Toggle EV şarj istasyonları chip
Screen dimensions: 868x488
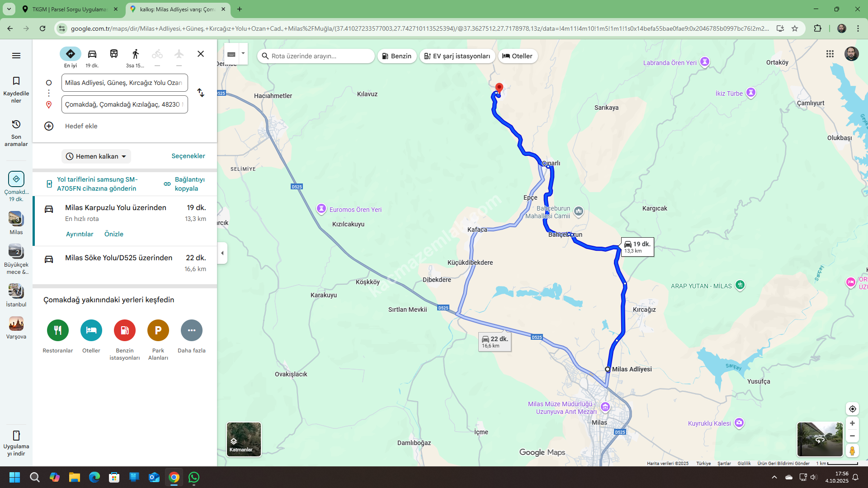point(457,56)
